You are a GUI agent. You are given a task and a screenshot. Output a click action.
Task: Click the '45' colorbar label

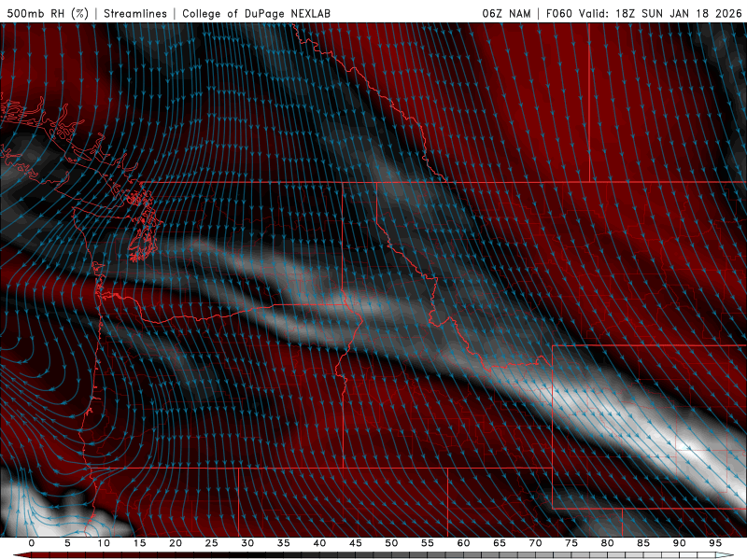356,543
